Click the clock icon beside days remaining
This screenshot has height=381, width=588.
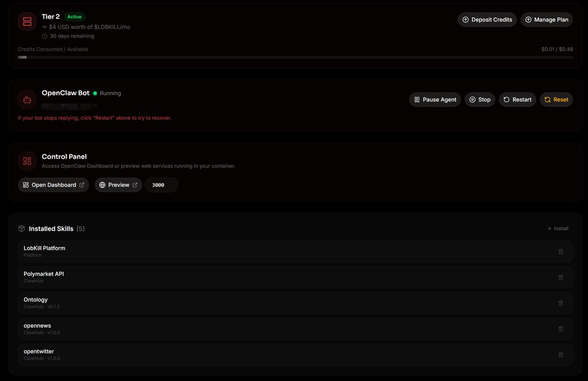pyautogui.click(x=45, y=36)
